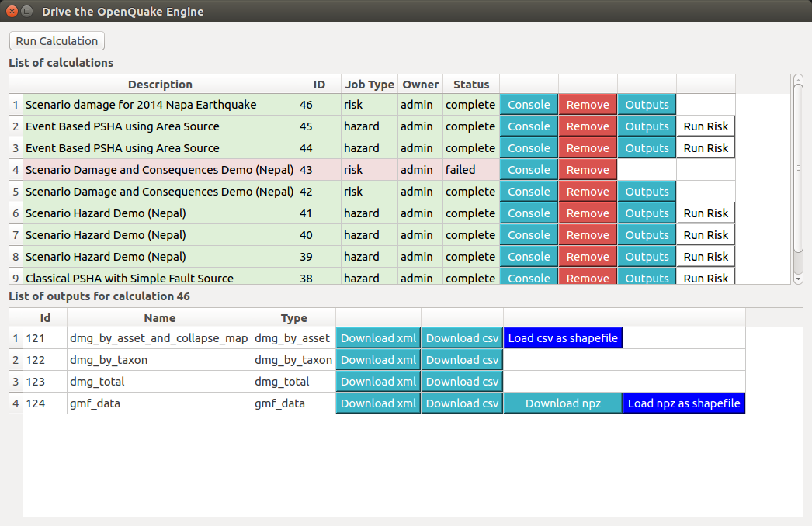Download csv for dmg_total output
Image resolution: width=812 pixels, height=526 pixels.
[463, 382]
